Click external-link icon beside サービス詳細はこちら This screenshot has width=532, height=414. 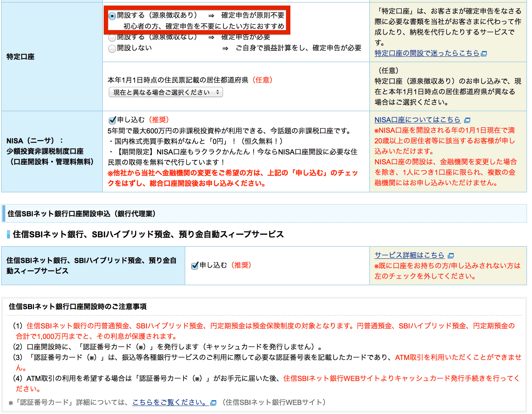coord(451,256)
